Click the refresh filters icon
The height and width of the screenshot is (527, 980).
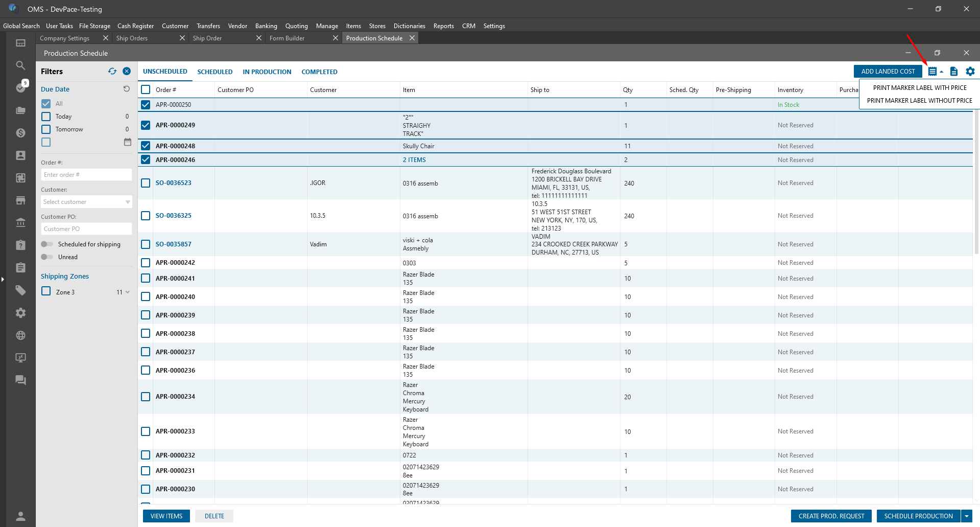pos(112,72)
